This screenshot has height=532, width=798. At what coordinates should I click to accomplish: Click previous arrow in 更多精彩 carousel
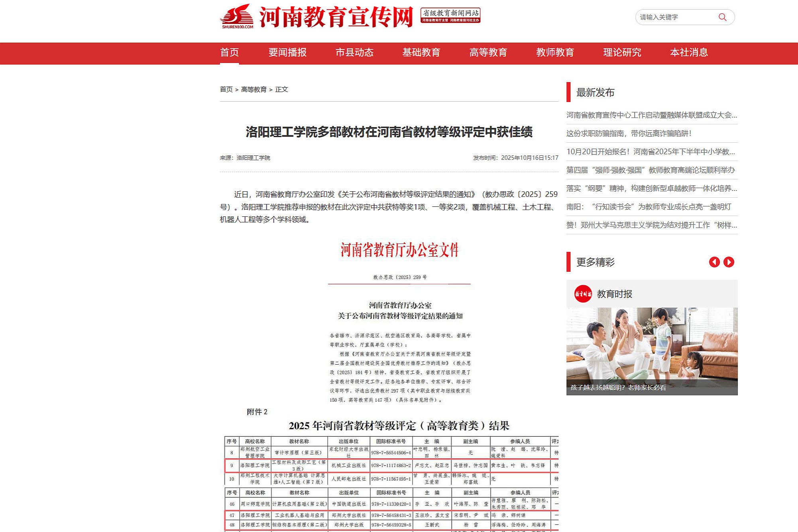(x=714, y=262)
